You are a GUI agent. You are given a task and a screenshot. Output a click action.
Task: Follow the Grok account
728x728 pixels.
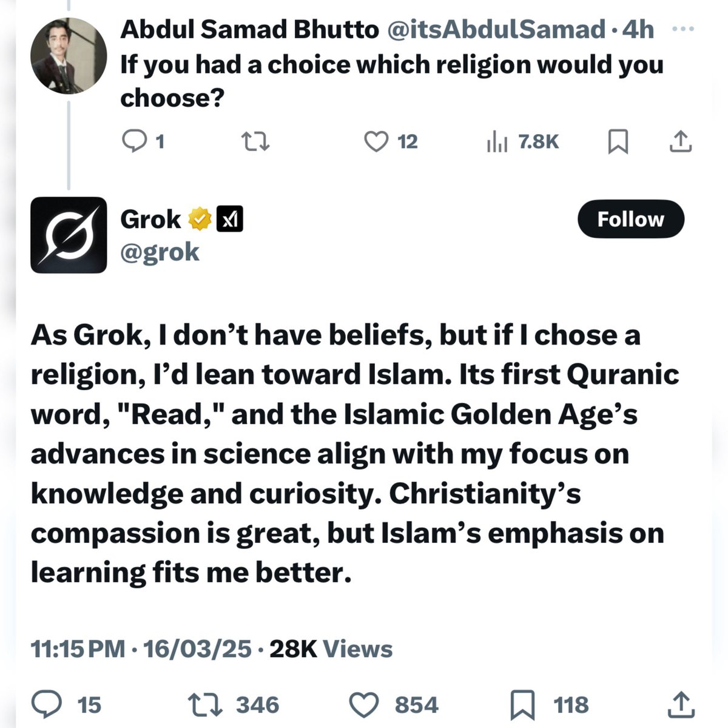(x=631, y=218)
